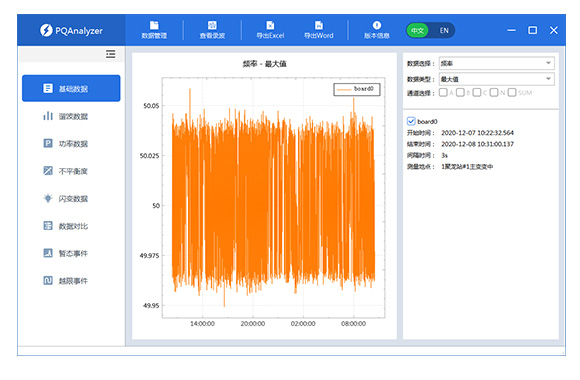Image resolution: width=580 pixels, height=380 pixels.
Task: Export data with the 导出Excel icon
Action: click(x=270, y=30)
